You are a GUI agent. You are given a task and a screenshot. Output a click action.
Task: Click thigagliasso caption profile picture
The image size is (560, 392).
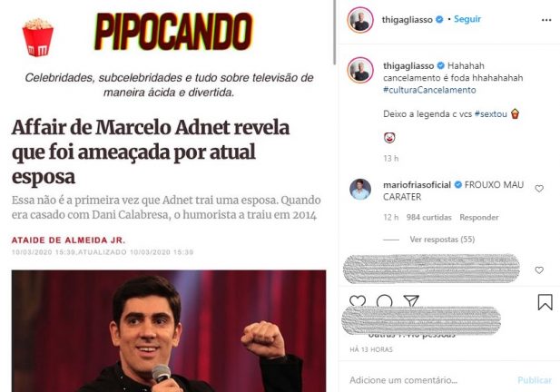pos(360,70)
